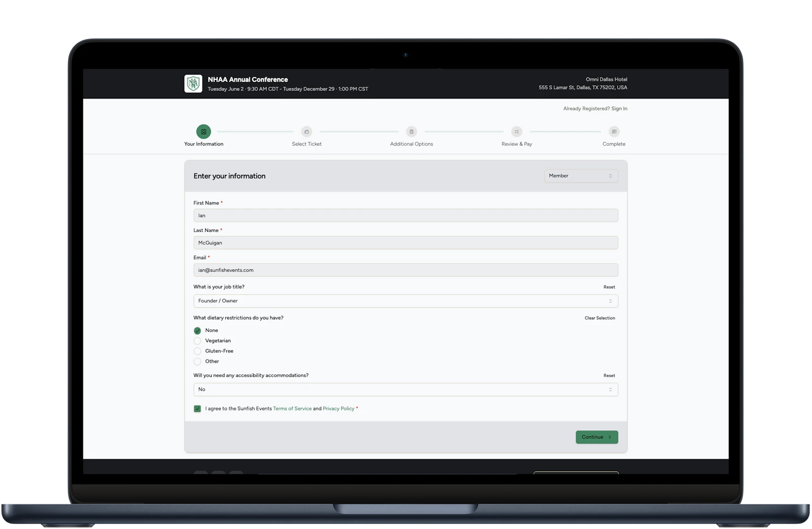This screenshot has height=529, width=812.
Task: Go to the Complete step label
Action: pos(614,144)
